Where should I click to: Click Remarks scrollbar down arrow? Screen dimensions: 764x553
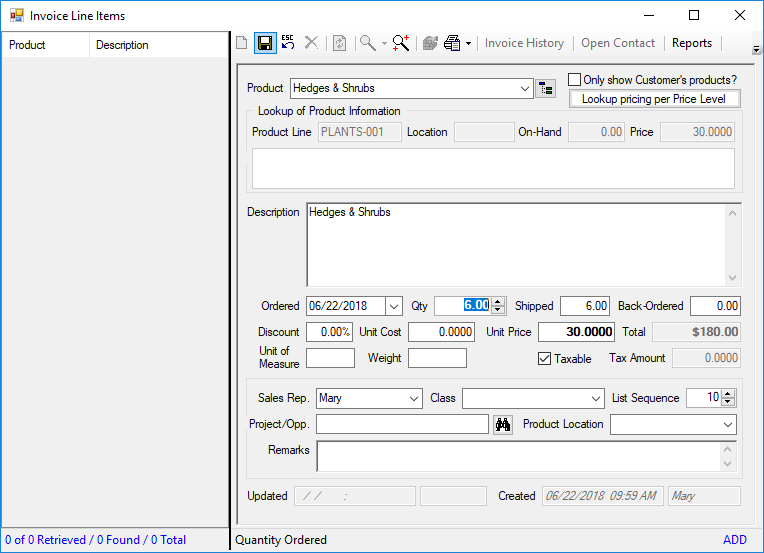pyautogui.click(x=727, y=464)
